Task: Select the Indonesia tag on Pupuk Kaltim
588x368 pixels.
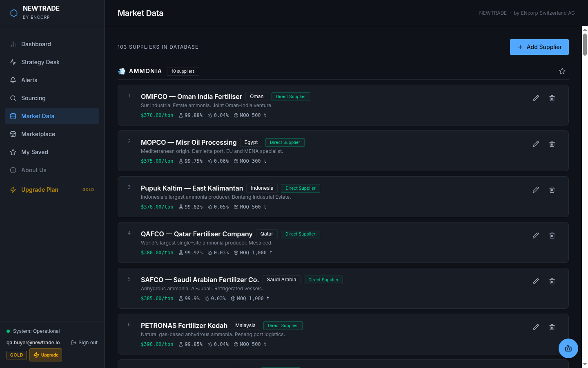Action: point(262,188)
